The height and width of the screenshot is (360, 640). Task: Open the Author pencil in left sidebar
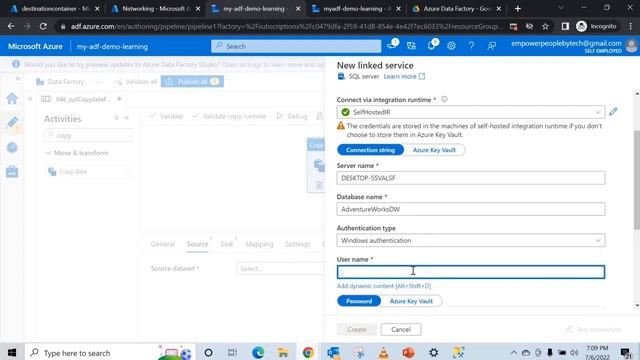coord(12,122)
